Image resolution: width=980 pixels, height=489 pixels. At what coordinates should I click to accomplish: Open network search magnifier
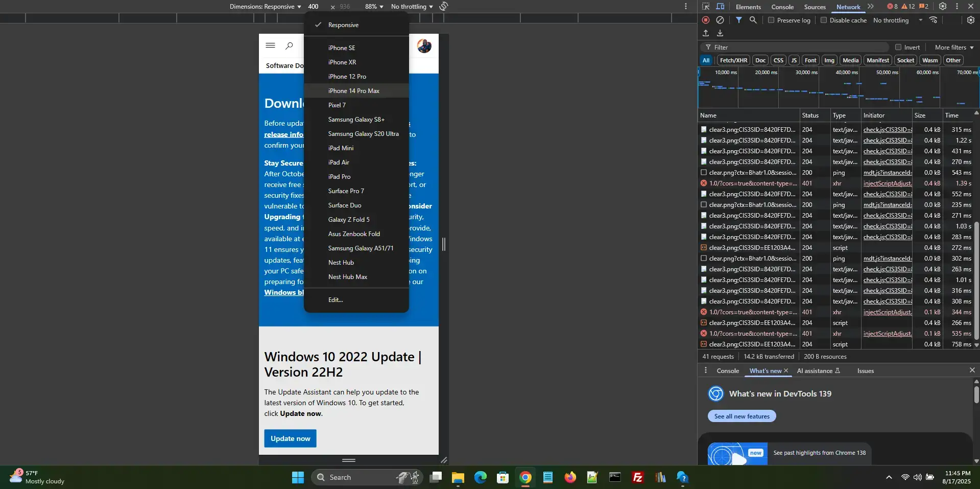(x=753, y=20)
